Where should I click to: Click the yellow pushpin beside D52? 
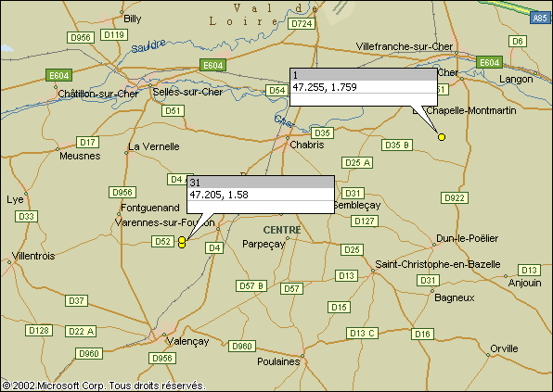tap(182, 242)
